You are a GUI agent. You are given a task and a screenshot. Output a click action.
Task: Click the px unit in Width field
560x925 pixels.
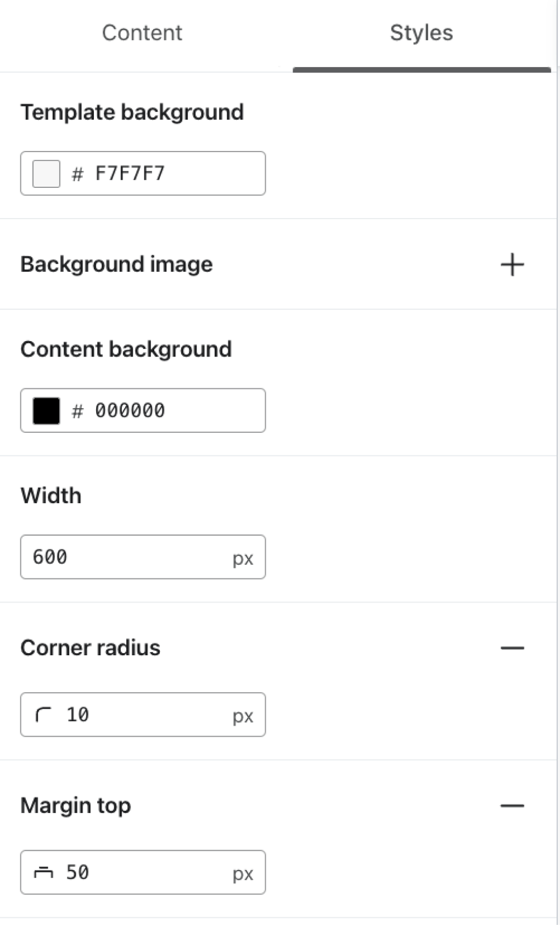(x=243, y=559)
